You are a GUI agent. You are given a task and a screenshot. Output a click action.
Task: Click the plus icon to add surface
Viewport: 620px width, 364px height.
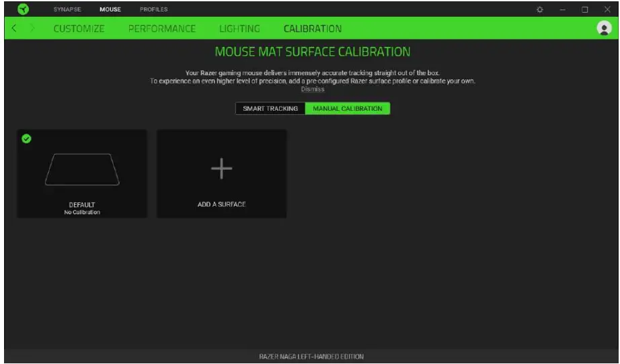point(221,169)
